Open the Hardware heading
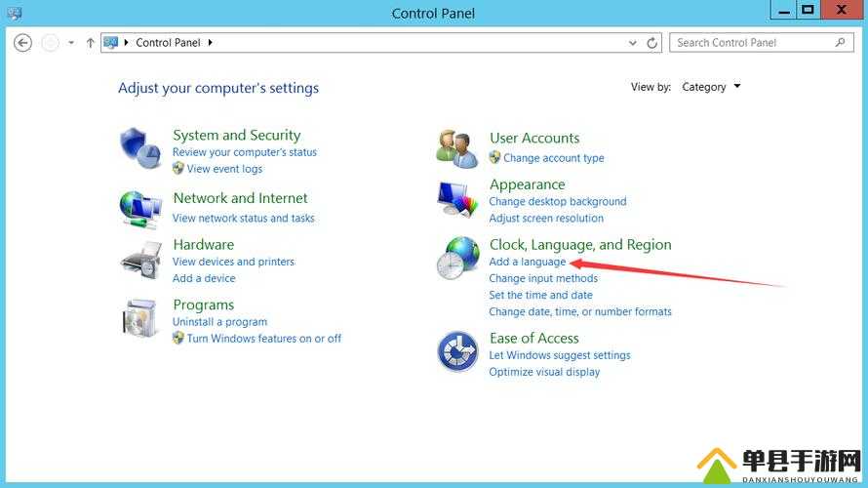This screenshot has width=868, height=488. coord(203,244)
